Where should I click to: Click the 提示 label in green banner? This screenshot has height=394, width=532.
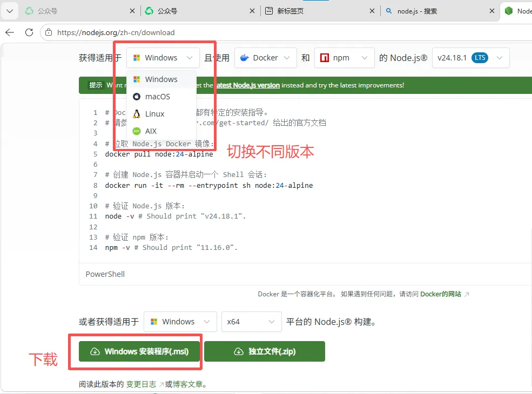[x=96, y=85]
